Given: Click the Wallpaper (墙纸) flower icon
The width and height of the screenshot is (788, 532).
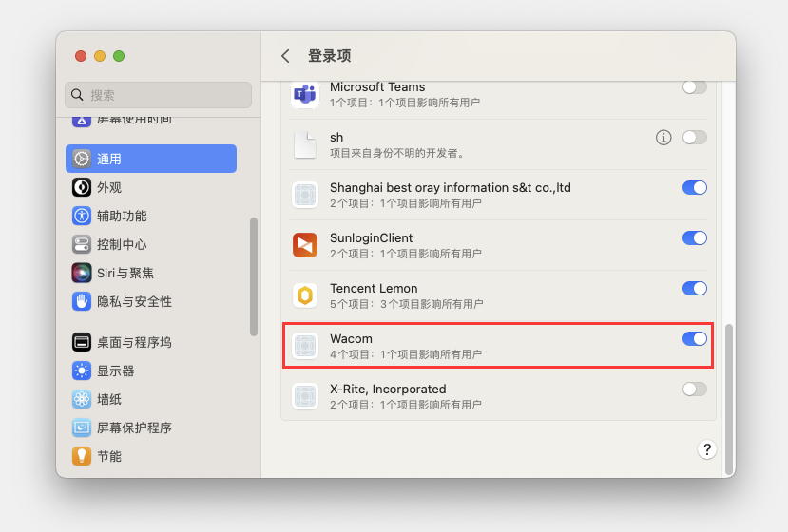Looking at the screenshot, I should [82, 399].
